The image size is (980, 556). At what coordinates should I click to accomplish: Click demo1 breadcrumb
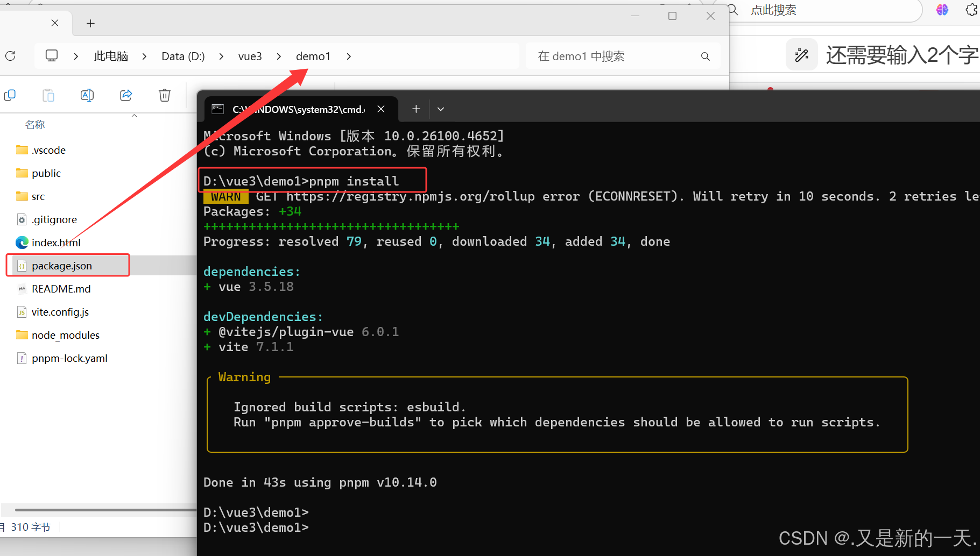click(x=313, y=56)
